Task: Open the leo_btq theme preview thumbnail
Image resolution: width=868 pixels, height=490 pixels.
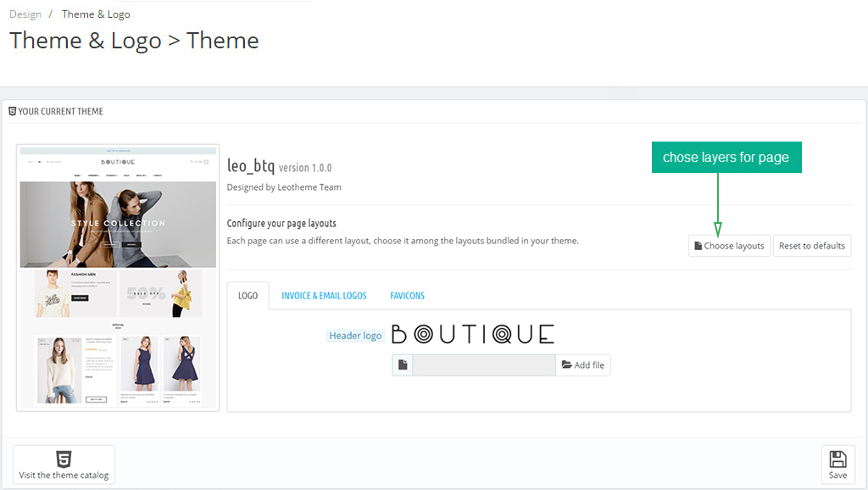Action: click(118, 277)
